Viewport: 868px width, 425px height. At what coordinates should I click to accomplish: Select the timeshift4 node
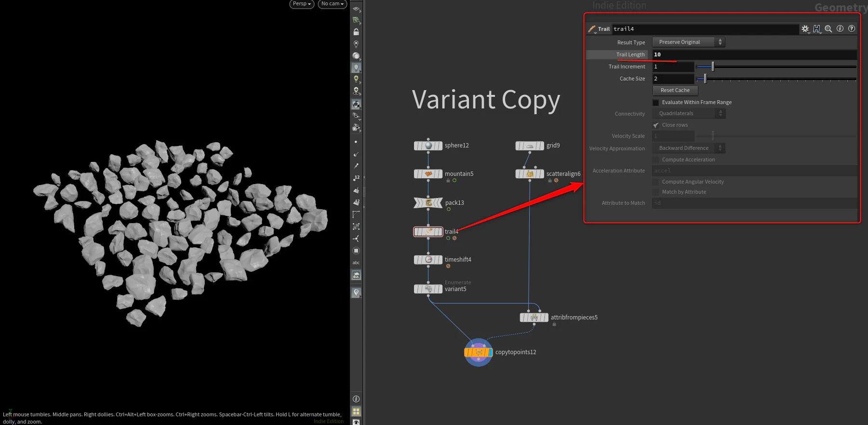428,260
